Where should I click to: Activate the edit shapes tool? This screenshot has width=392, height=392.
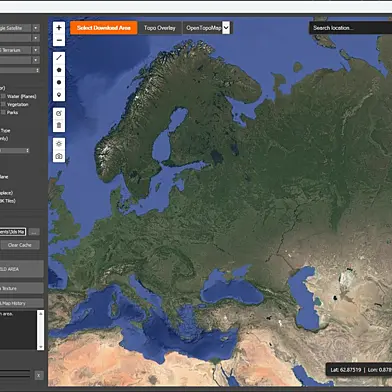click(x=59, y=113)
